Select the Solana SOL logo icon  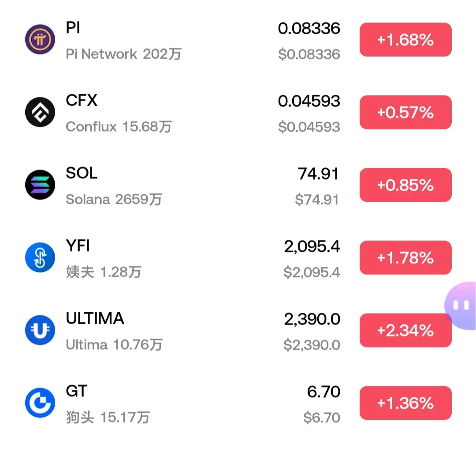pos(40,185)
